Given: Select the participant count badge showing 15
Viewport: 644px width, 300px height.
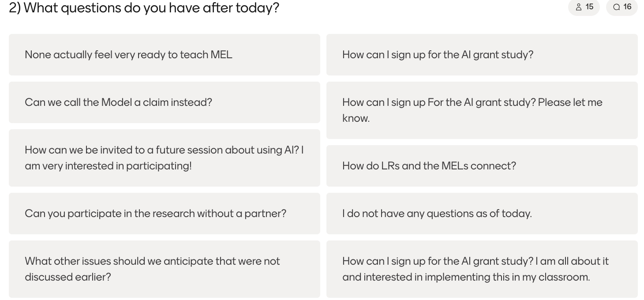Looking at the screenshot, I should point(584,7).
